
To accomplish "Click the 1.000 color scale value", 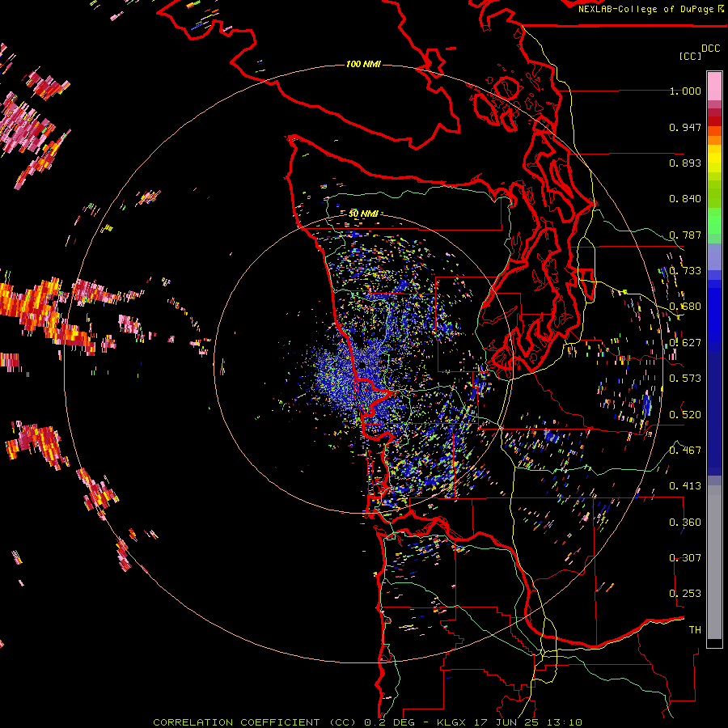I will [x=685, y=91].
